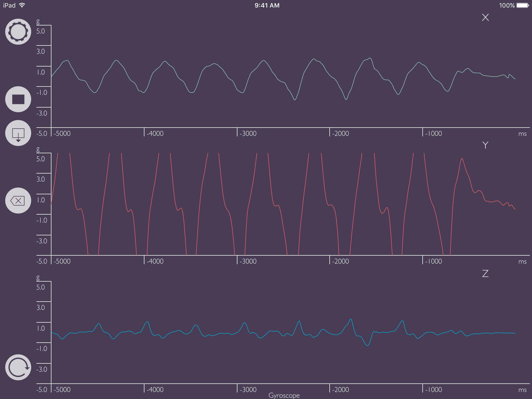This screenshot has height=399, width=532.
Task: Tap the Wi-Fi status icon
Action: (22, 5)
